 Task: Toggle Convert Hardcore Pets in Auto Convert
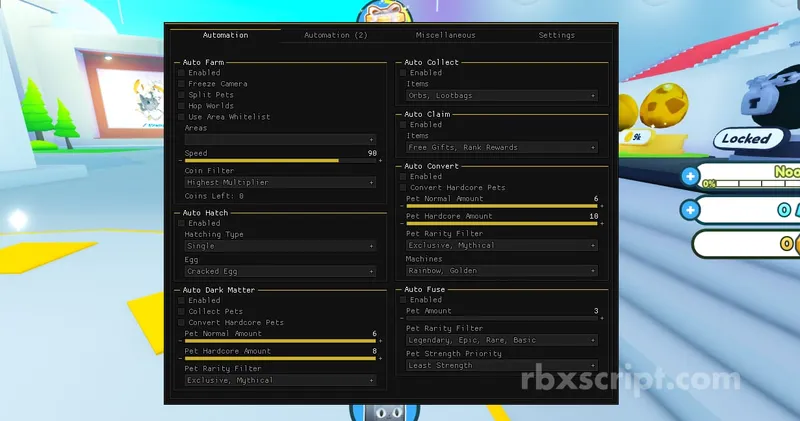pos(403,188)
